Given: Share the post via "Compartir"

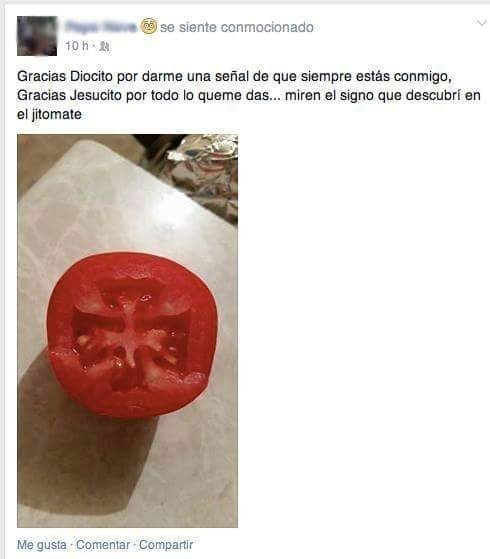Looking at the screenshot, I should [x=166, y=545].
